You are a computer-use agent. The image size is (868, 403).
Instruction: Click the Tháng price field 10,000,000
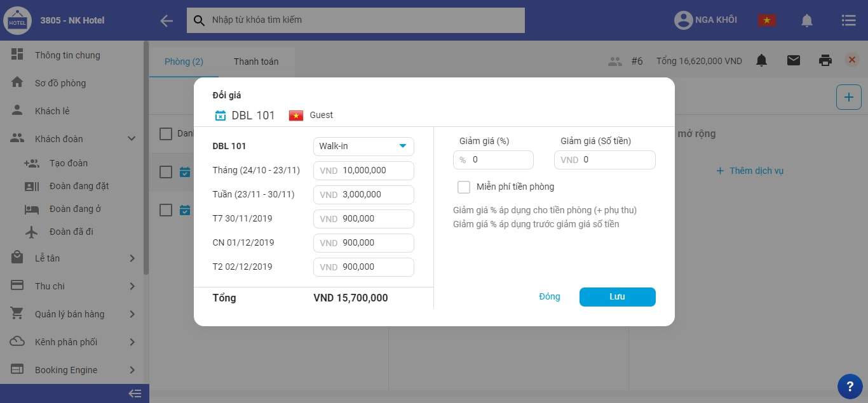tap(363, 171)
